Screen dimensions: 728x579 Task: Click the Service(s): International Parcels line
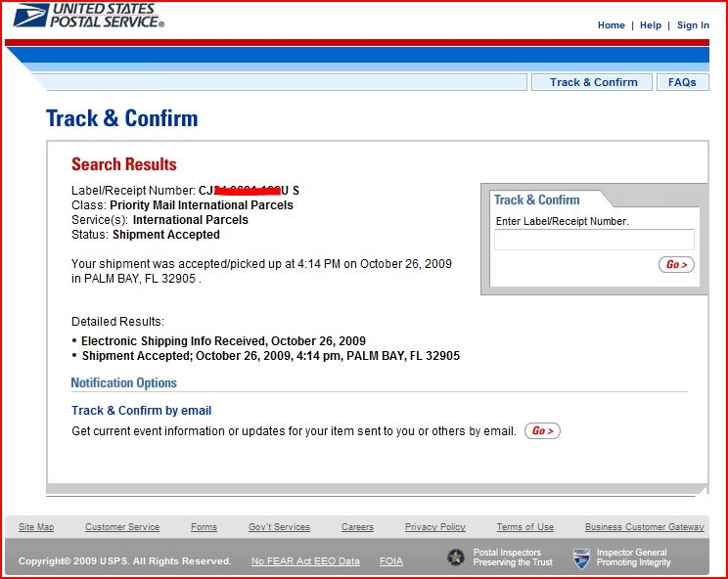tap(159, 219)
